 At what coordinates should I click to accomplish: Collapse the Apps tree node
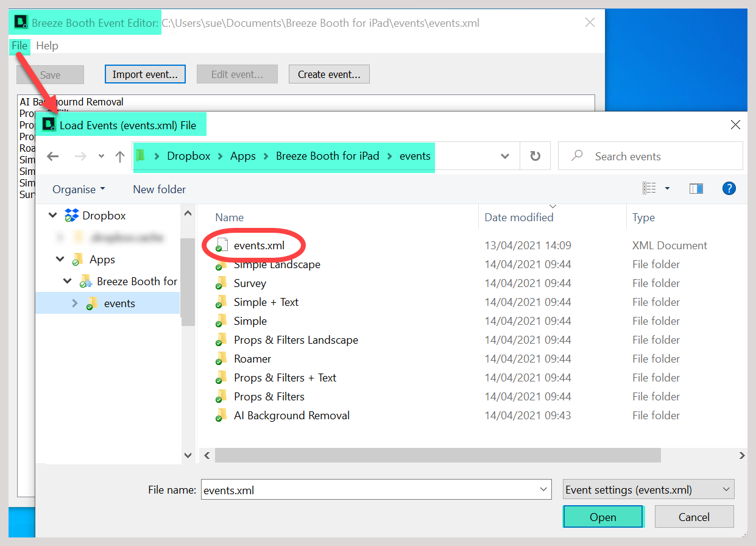pyautogui.click(x=60, y=260)
